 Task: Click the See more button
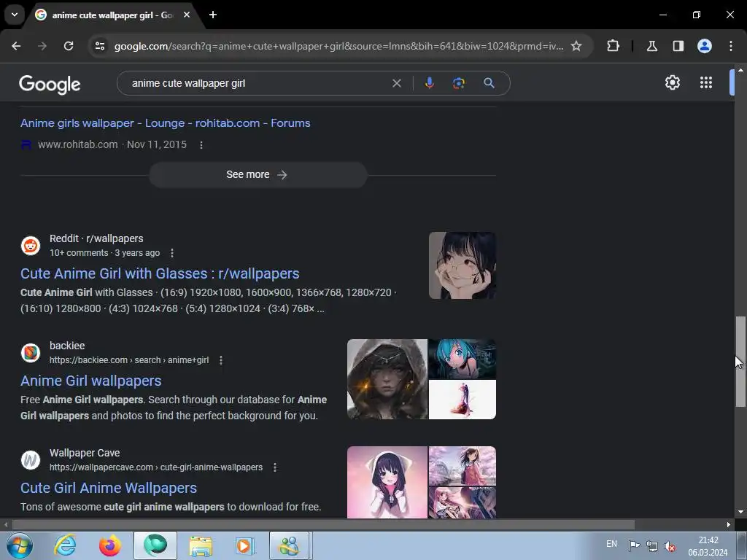point(258,175)
